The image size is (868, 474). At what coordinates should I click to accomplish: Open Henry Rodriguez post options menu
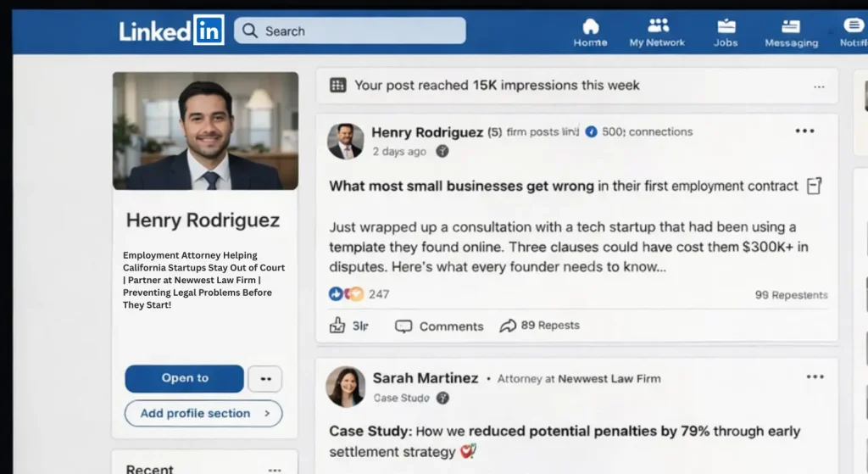804,131
